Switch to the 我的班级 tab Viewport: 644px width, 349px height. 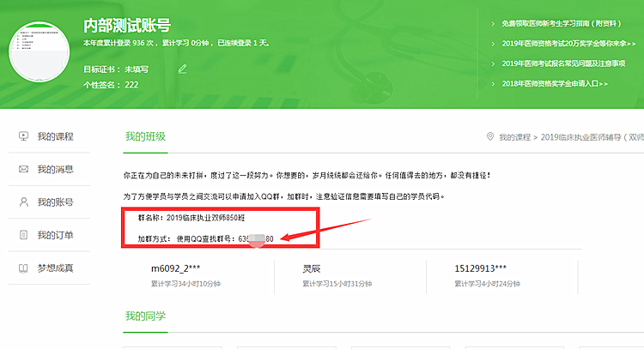[x=145, y=136]
